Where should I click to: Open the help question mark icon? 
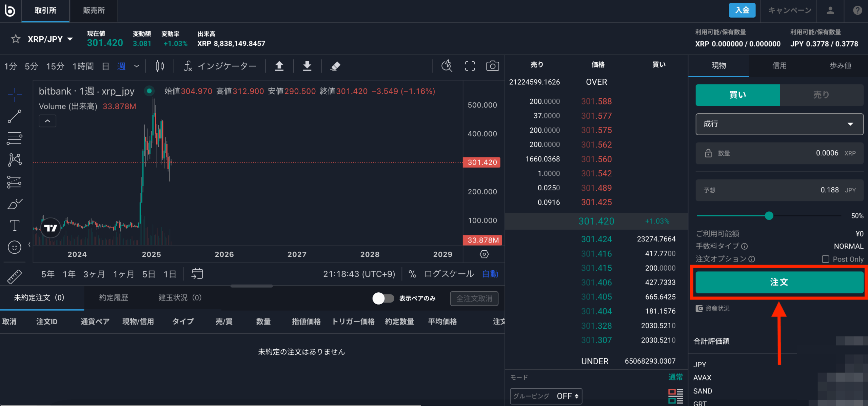pyautogui.click(x=857, y=10)
